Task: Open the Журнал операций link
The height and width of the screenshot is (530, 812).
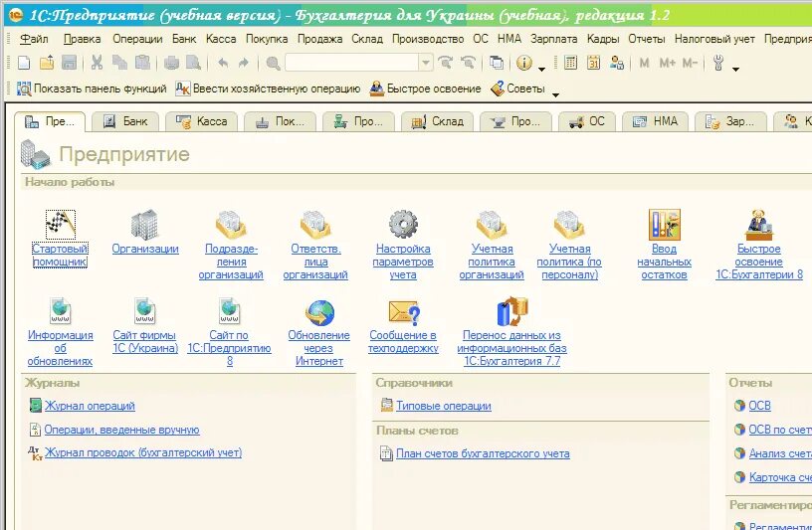Action: tap(90, 406)
